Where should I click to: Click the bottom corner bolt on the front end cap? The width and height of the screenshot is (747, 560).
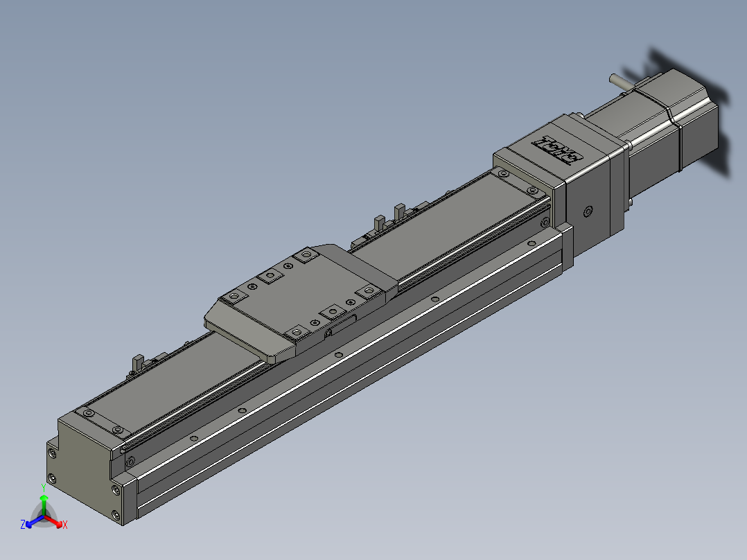click(x=115, y=515)
